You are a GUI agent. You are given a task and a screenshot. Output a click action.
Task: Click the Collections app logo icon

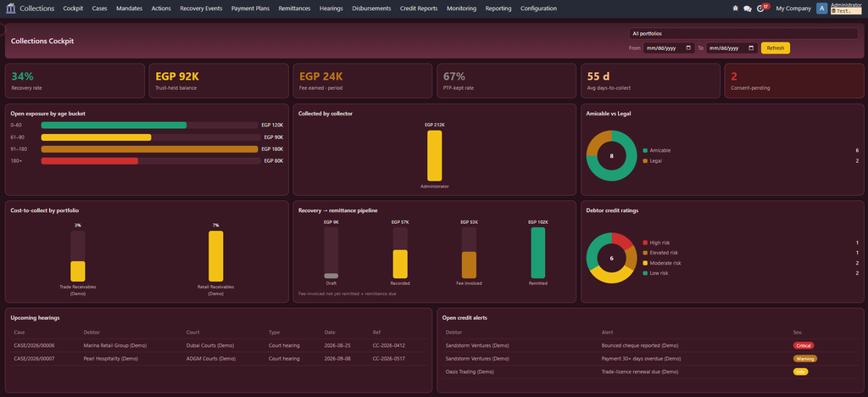pyautogui.click(x=10, y=8)
